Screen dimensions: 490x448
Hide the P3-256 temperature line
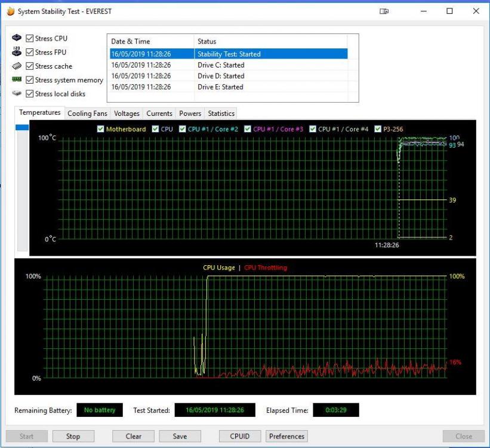click(x=378, y=129)
